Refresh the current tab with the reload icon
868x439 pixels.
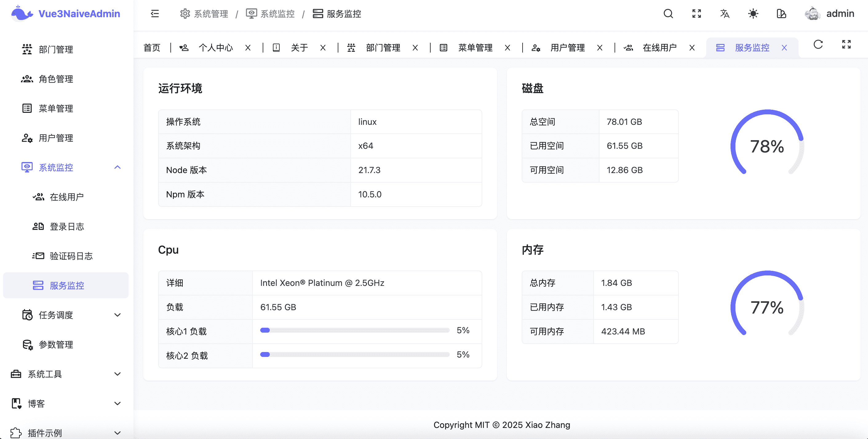click(x=818, y=45)
